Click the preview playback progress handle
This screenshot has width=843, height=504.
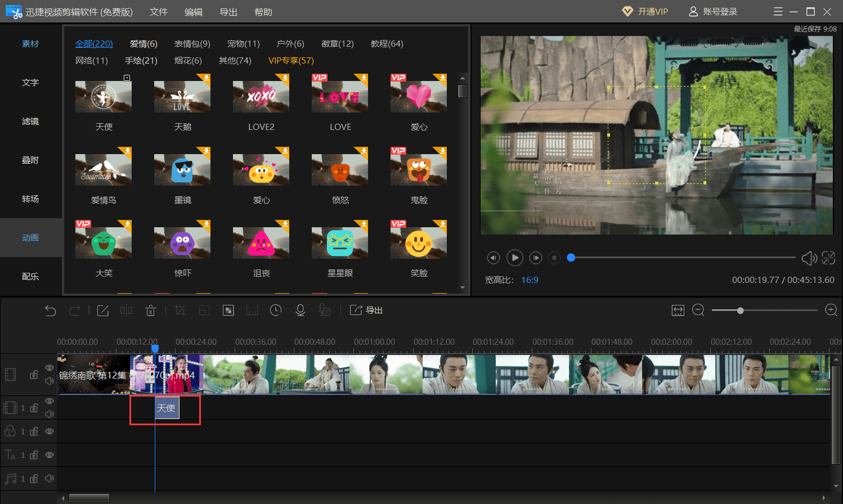click(x=571, y=258)
